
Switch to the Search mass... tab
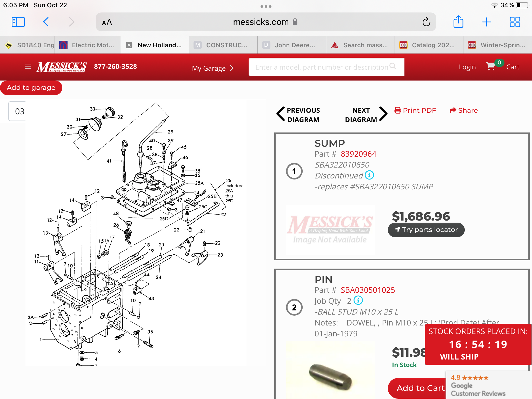(x=360, y=45)
